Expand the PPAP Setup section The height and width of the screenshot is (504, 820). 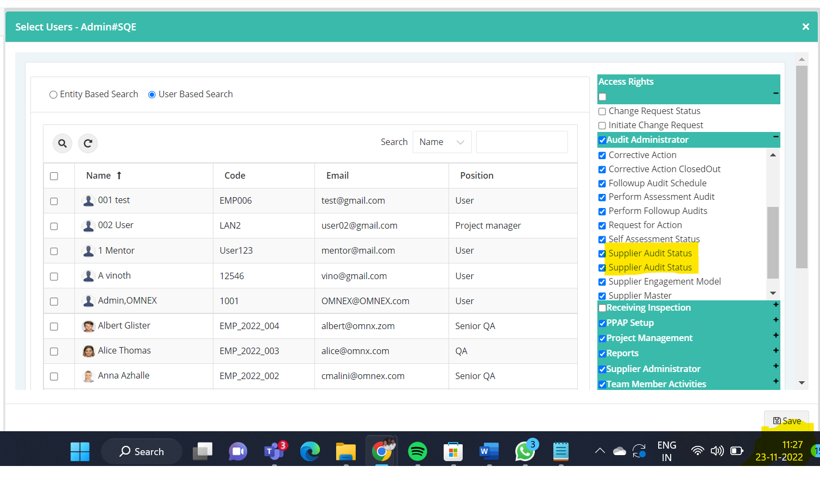(776, 320)
